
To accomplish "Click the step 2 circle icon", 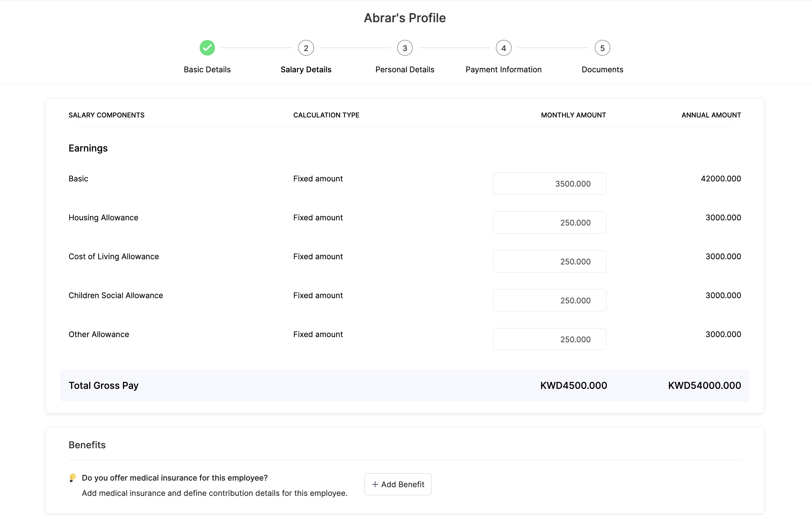I will coord(306,48).
